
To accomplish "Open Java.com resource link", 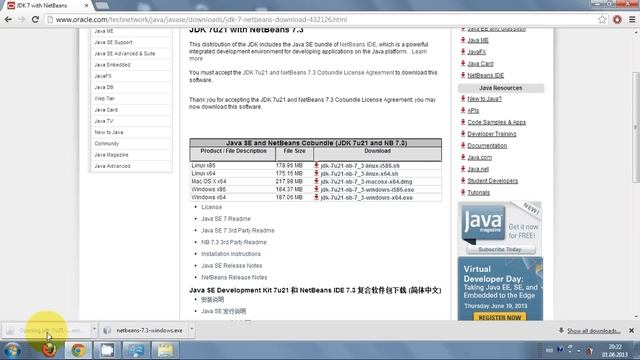I will point(480,157).
